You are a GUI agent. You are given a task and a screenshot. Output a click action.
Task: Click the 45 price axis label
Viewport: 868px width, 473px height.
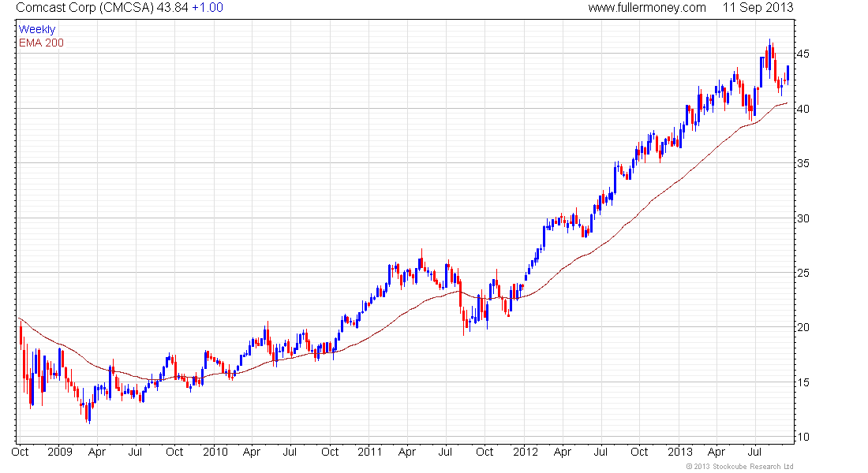(x=803, y=54)
